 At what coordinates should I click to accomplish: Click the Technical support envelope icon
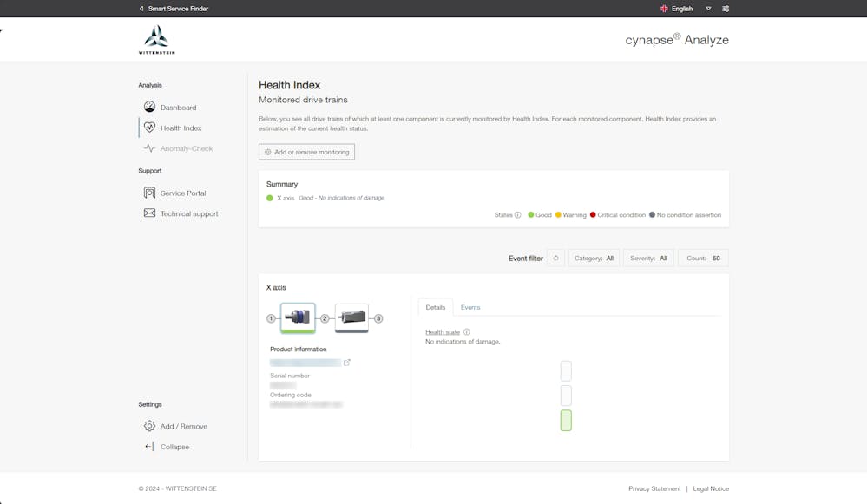click(149, 213)
